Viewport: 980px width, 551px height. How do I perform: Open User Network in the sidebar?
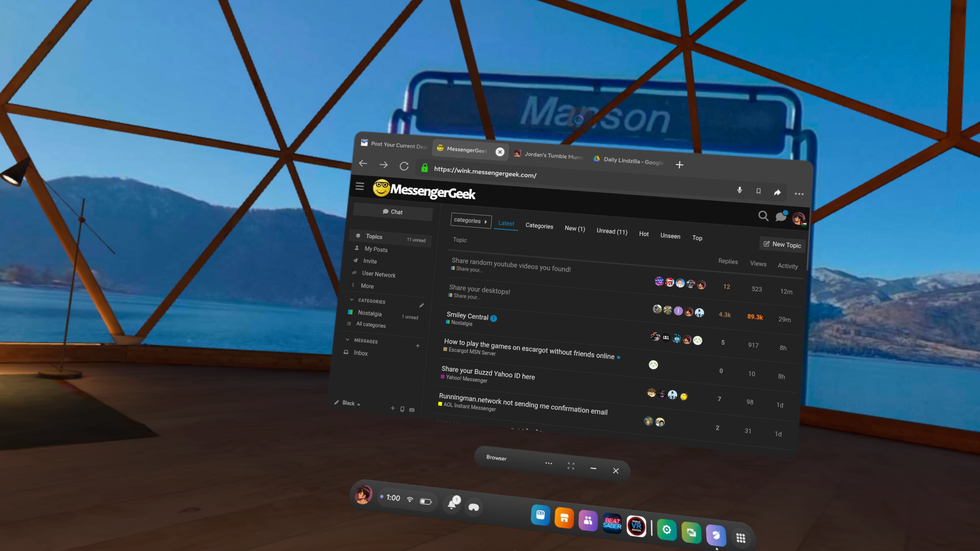pos(378,274)
